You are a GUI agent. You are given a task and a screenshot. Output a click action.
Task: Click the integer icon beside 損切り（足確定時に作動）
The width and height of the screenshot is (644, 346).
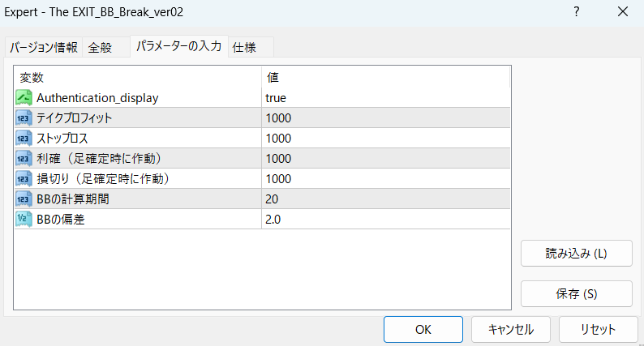(x=24, y=178)
